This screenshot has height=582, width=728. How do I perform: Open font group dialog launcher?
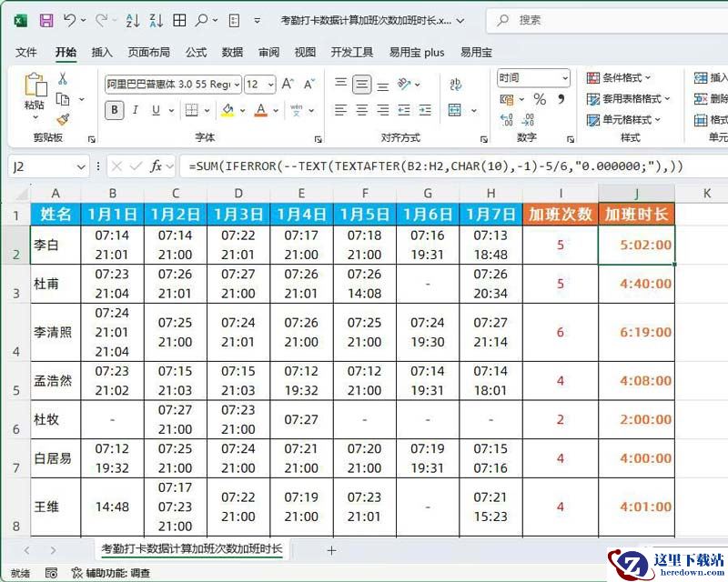point(318,139)
